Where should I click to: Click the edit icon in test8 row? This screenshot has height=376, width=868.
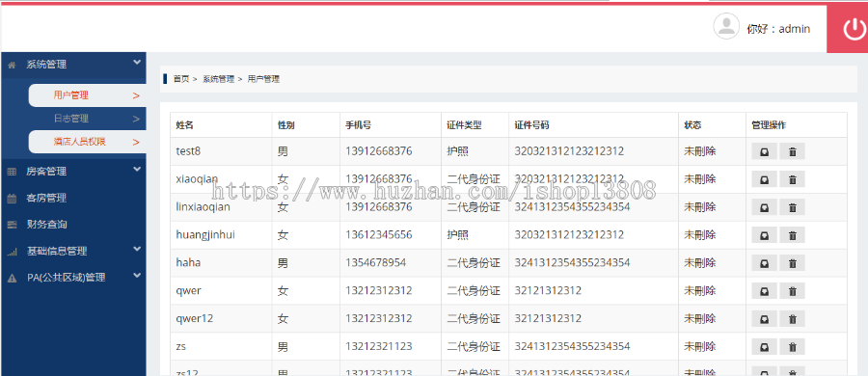tap(764, 151)
